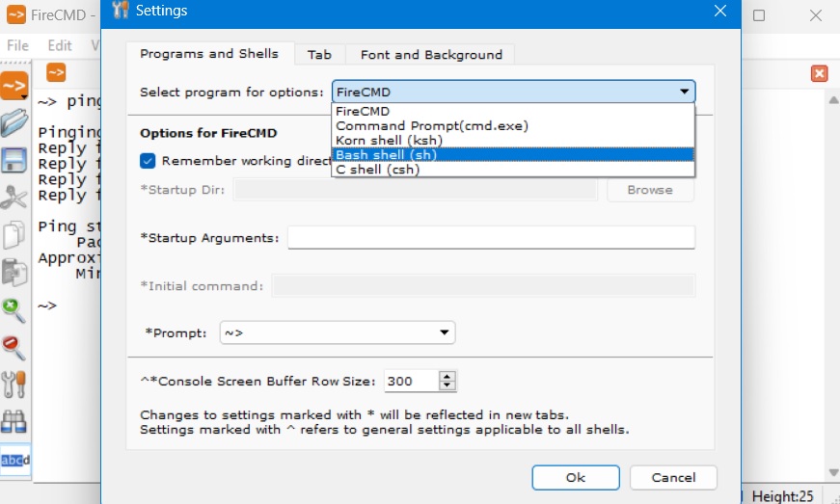Click the Initial command input field

pyautogui.click(x=483, y=285)
